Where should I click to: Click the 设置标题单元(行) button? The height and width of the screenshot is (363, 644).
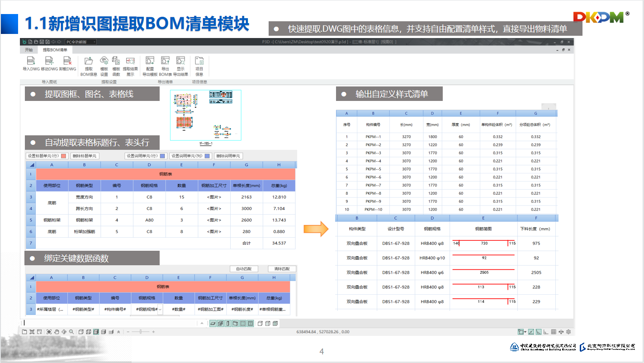click(x=47, y=156)
